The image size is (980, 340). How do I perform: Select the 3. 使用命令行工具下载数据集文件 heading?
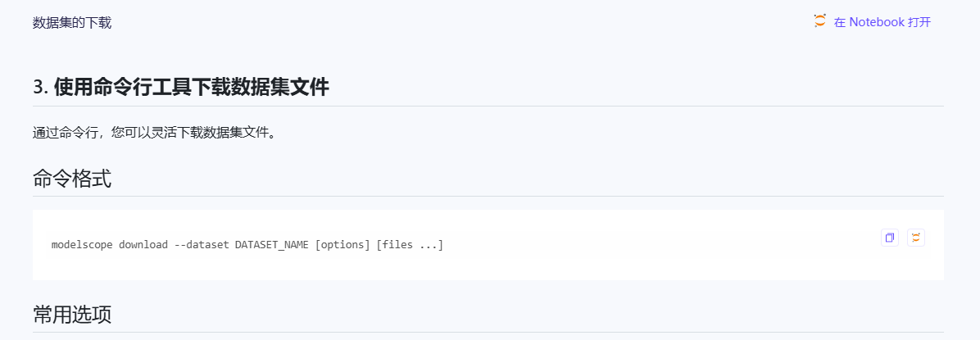coord(180,88)
